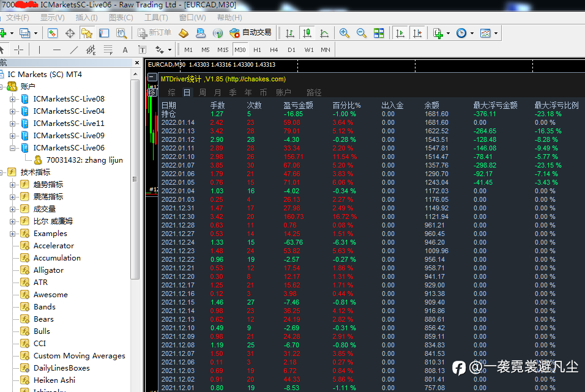The height and width of the screenshot is (392, 585).
Task: Open the Periods clock dropdown arrow
Action: (x=472, y=33)
